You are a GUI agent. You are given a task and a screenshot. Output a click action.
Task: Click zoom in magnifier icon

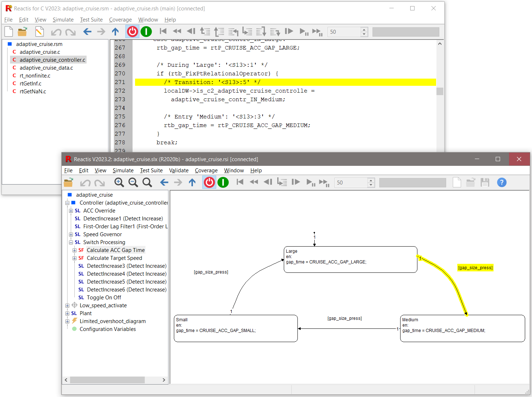(x=119, y=182)
